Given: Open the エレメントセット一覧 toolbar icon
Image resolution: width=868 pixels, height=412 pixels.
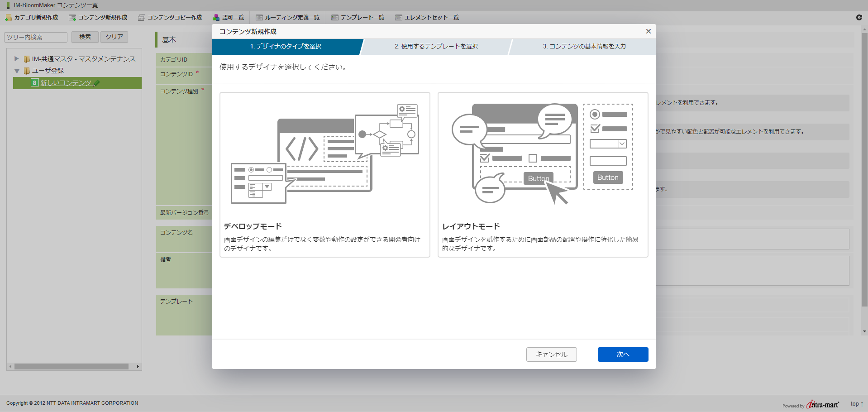Looking at the screenshot, I should (398, 18).
